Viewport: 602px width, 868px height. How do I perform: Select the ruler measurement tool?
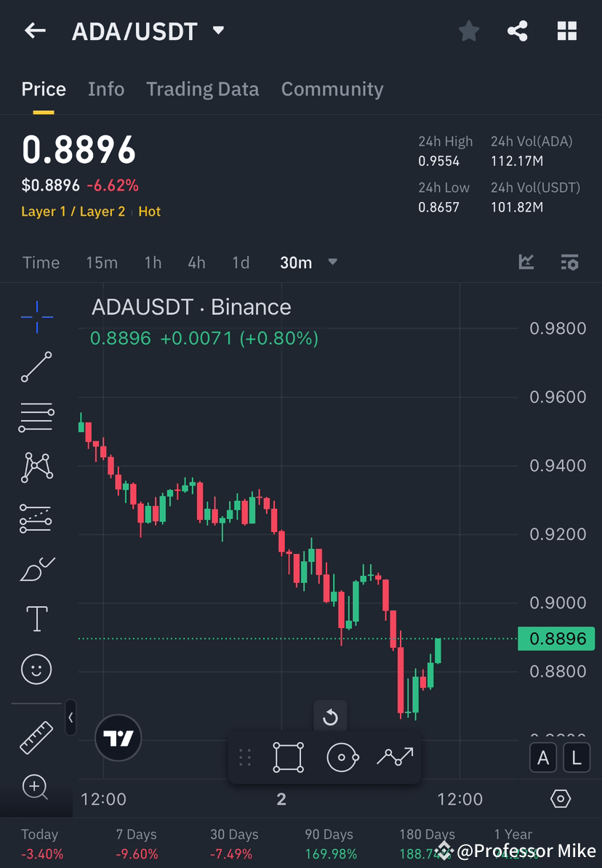(36, 736)
